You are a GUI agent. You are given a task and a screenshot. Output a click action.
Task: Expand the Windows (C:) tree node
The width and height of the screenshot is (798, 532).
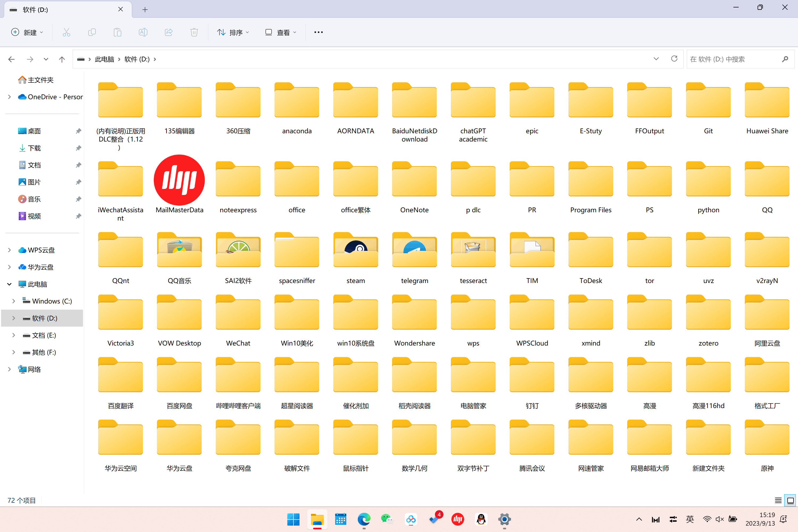pos(14,301)
